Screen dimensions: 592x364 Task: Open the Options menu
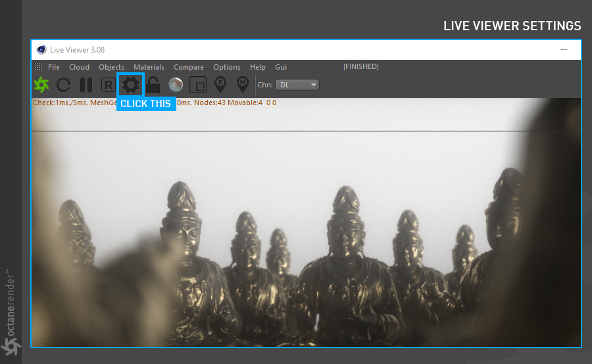point(227,67)
